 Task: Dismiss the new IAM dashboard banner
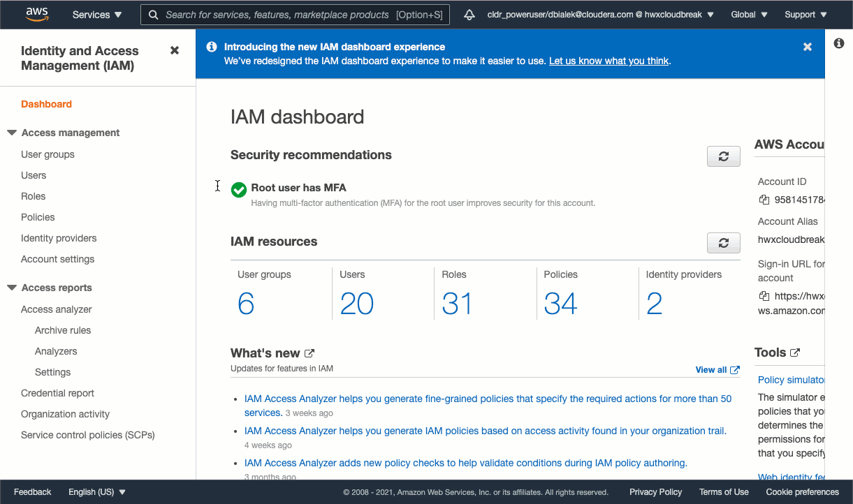pos(807,47)
